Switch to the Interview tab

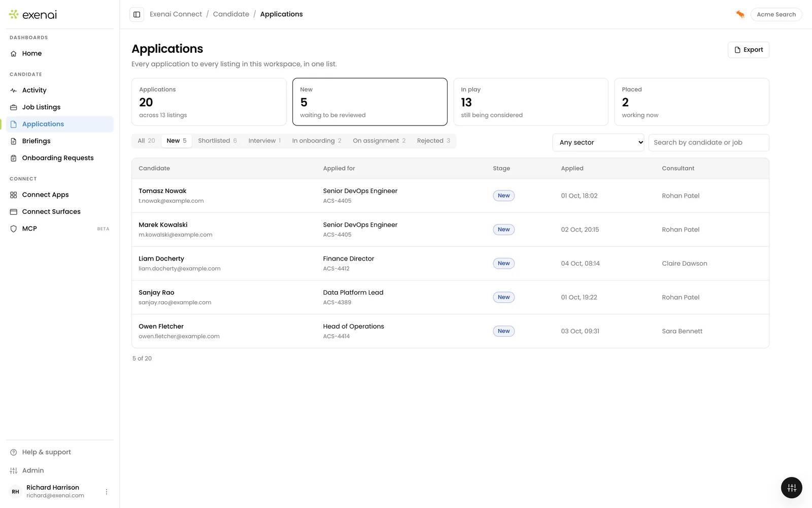(x=264, y=141)
